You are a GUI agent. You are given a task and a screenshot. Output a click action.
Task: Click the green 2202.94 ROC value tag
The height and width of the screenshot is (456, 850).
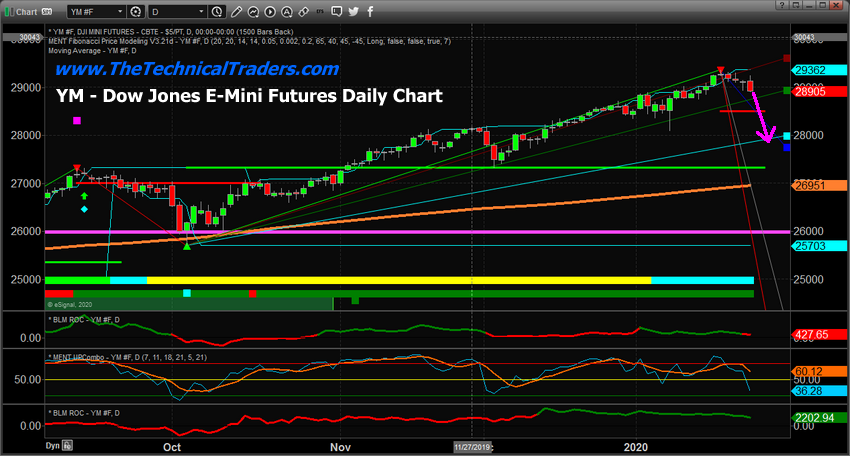coord(819,418)
